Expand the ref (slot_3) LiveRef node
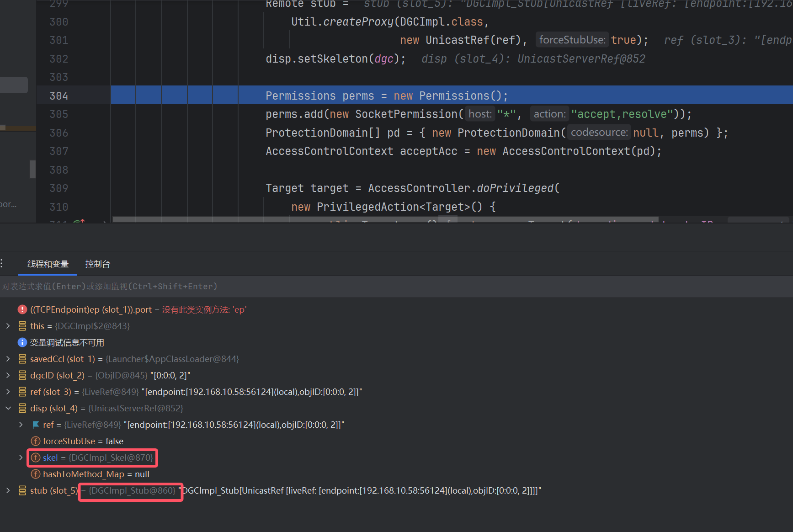The width and height of the screenshot is (793, 532). (x=8, y=392)
